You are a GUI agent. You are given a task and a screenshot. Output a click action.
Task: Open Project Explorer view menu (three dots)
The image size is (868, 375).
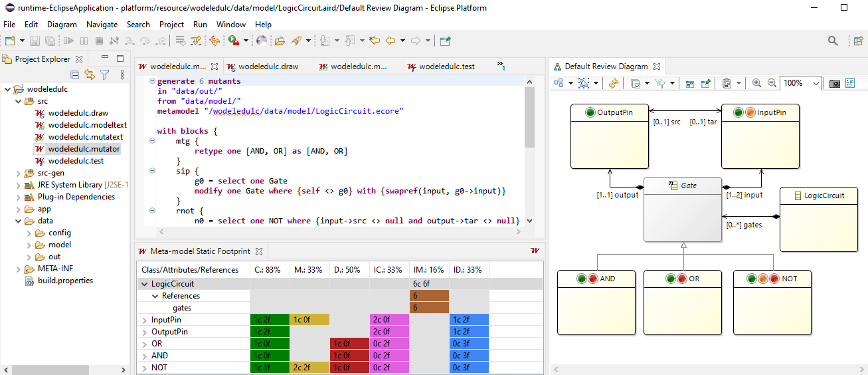point(122,74)
